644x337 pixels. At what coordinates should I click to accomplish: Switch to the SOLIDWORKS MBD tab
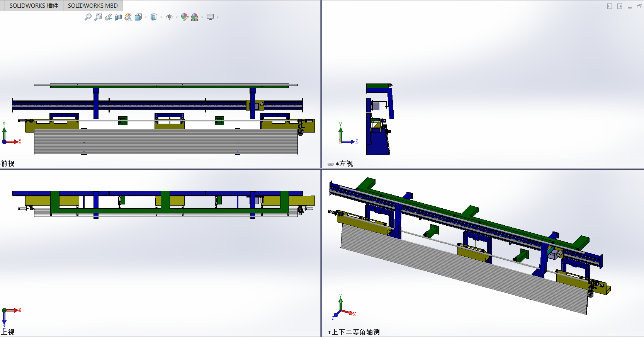(x=93, y=5)
